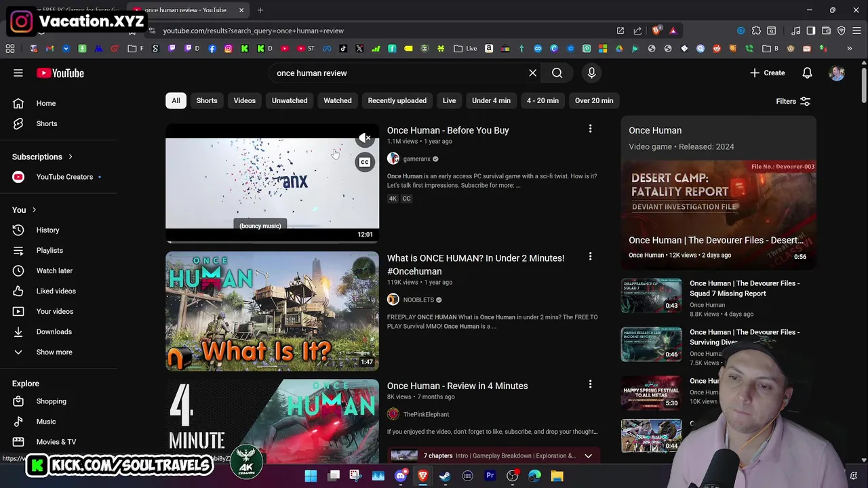
Task: Click Desert Camp Fatality Report thumbnail
Action: click(719, 214)
